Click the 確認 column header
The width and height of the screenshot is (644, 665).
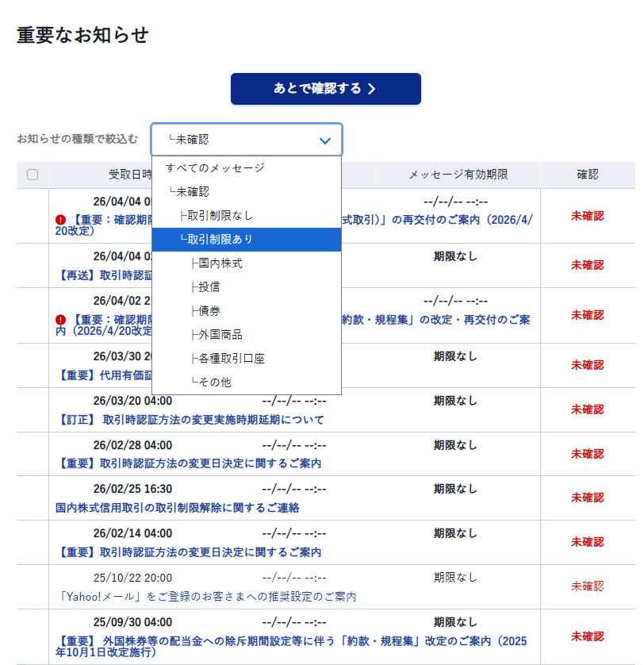click(588, 175)
